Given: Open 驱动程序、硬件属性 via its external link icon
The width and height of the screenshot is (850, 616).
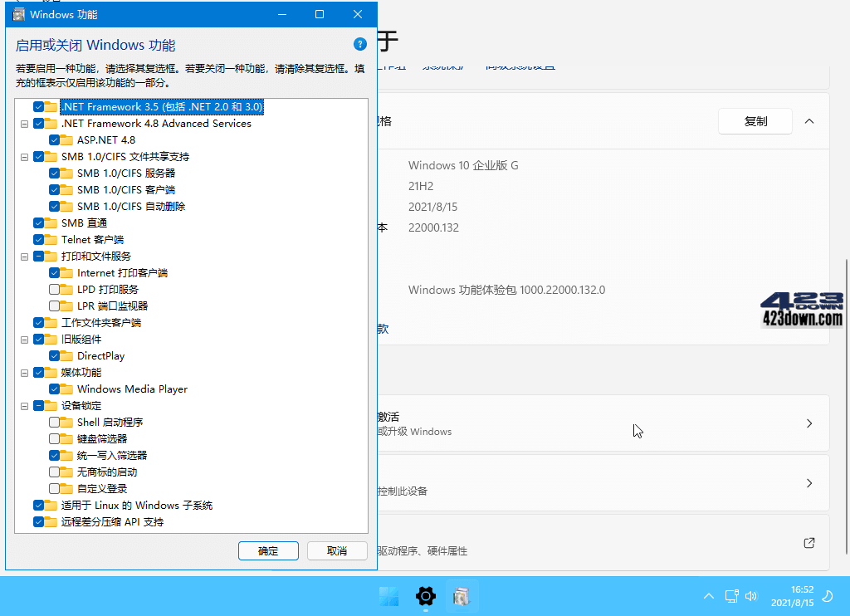Looking at the screenshot, I should [808, 543].
